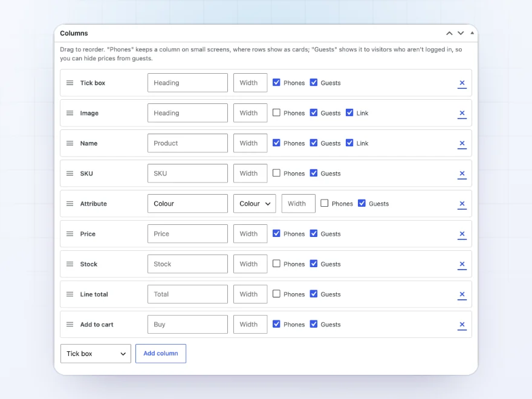Open the Colour attribute dropdown

click(x=255, y=204)
